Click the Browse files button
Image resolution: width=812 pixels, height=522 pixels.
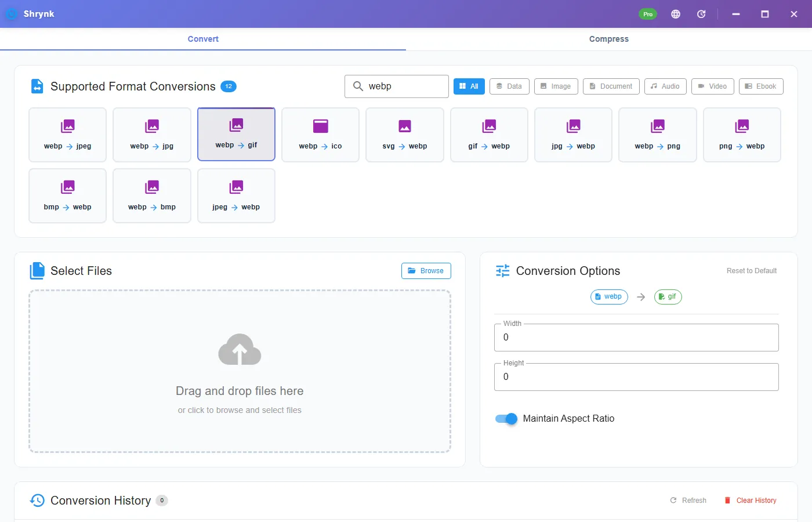(x=426, y=271)
